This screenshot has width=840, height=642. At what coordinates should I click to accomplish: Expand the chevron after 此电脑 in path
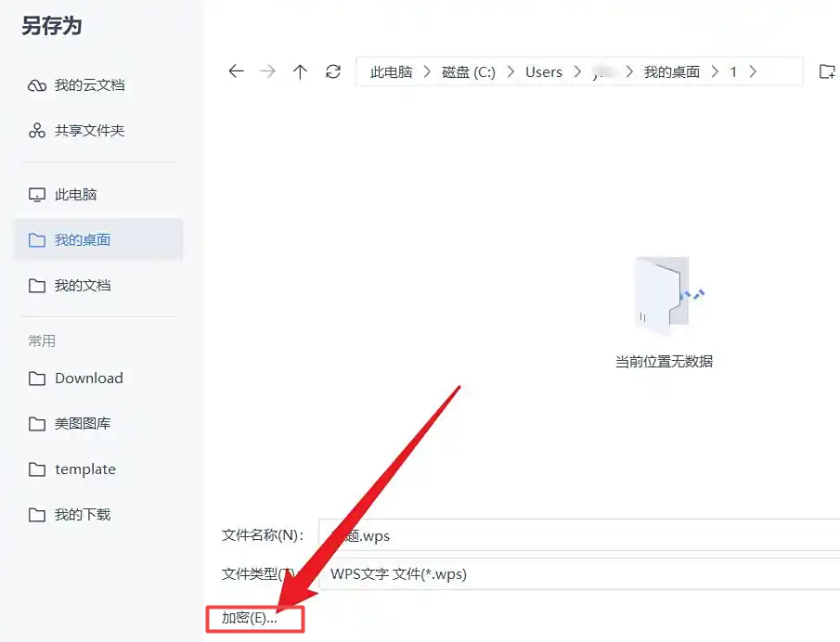[x=428, y=71]
